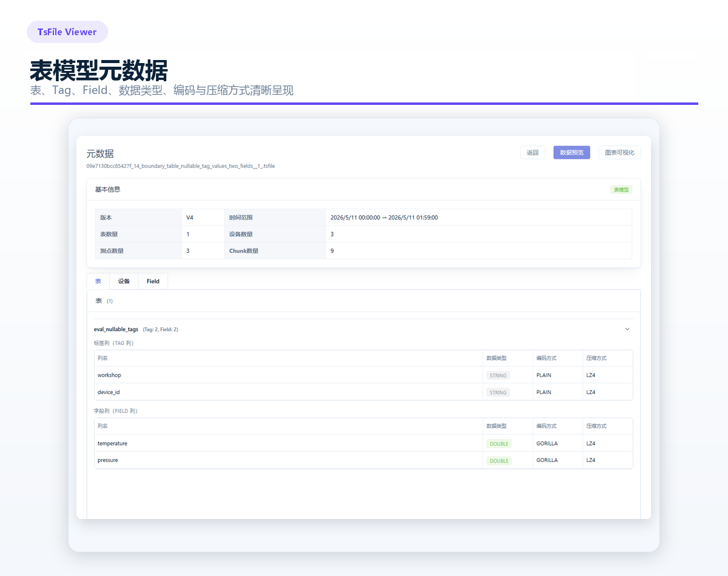The width and height of the screenshot is (728, 576).
Task: Switch to the Field tab
Action: tap(153, 281)
